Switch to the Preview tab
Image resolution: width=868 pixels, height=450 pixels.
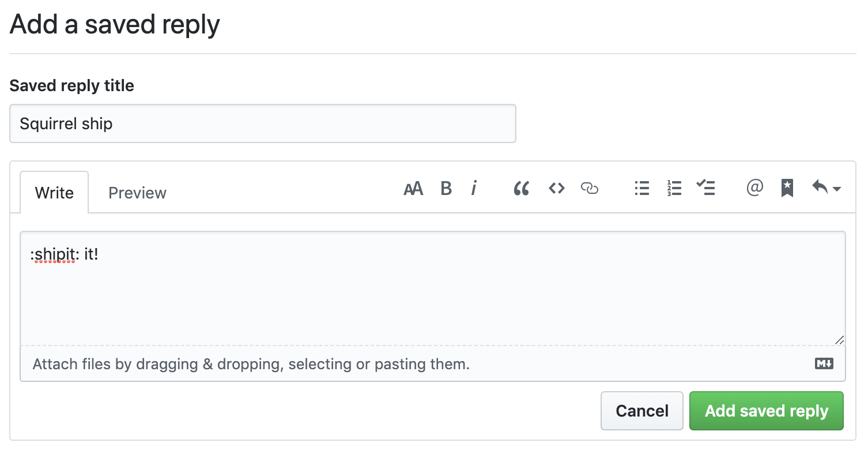point(137,192)
